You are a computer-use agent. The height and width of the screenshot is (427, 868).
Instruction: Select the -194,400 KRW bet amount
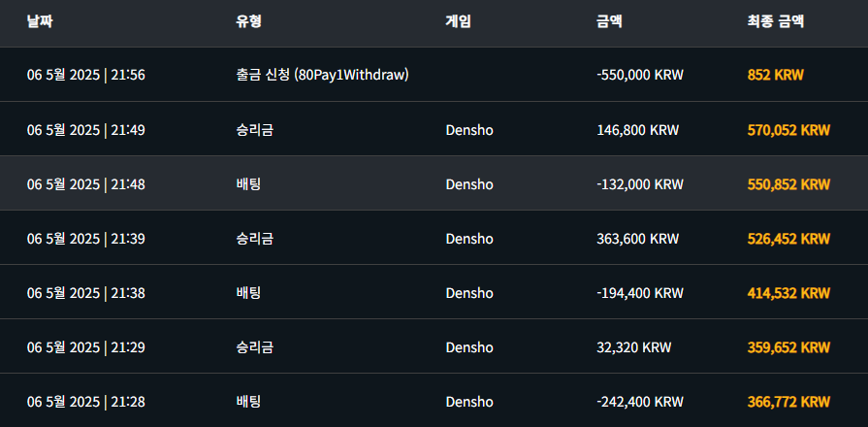tap(640, 292)
